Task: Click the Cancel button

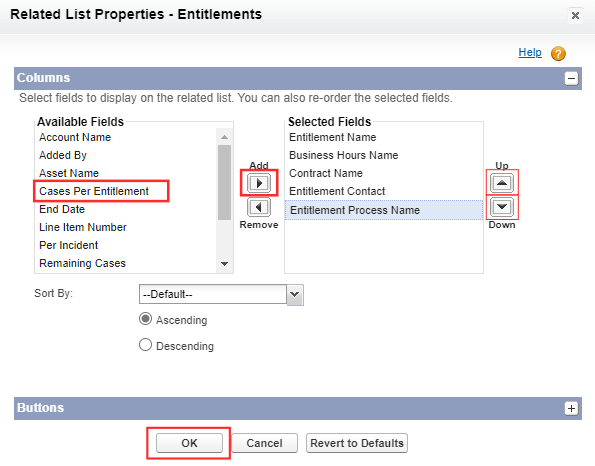Action: (x=264, y=443)
